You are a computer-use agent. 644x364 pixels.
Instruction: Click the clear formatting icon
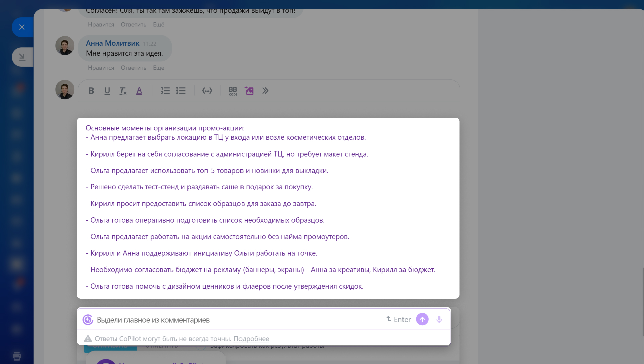123,90
